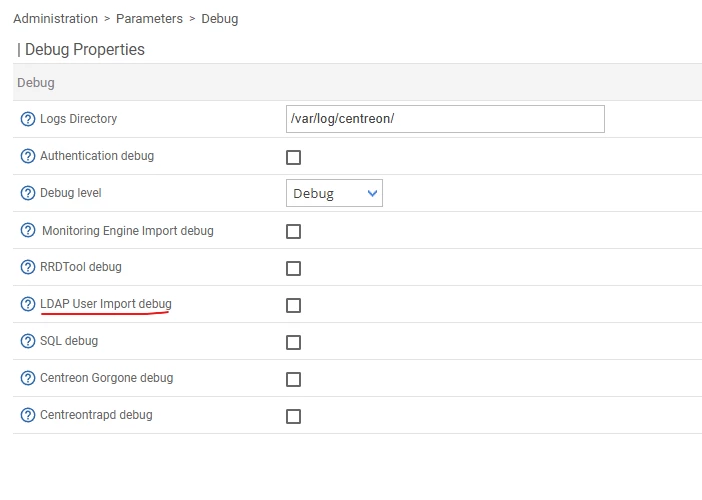
Task: Click help icon for Centreontrapd debug
Action: [28, 415]
